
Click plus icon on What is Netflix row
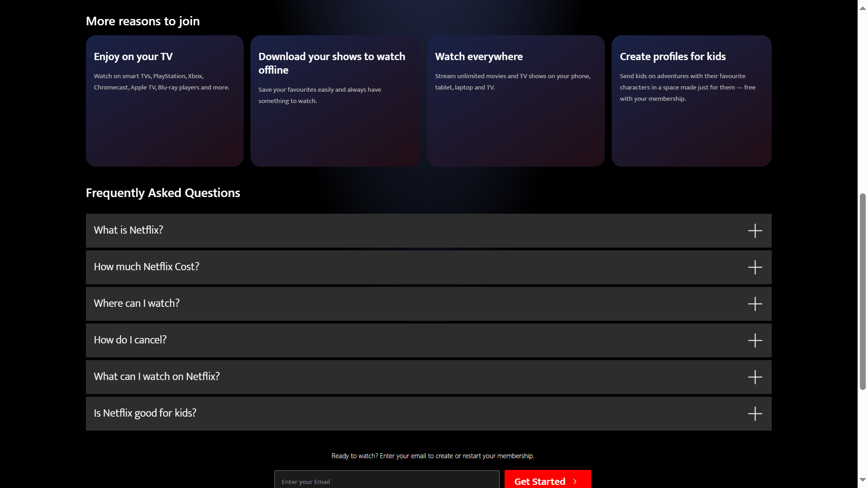pos(755,230)
